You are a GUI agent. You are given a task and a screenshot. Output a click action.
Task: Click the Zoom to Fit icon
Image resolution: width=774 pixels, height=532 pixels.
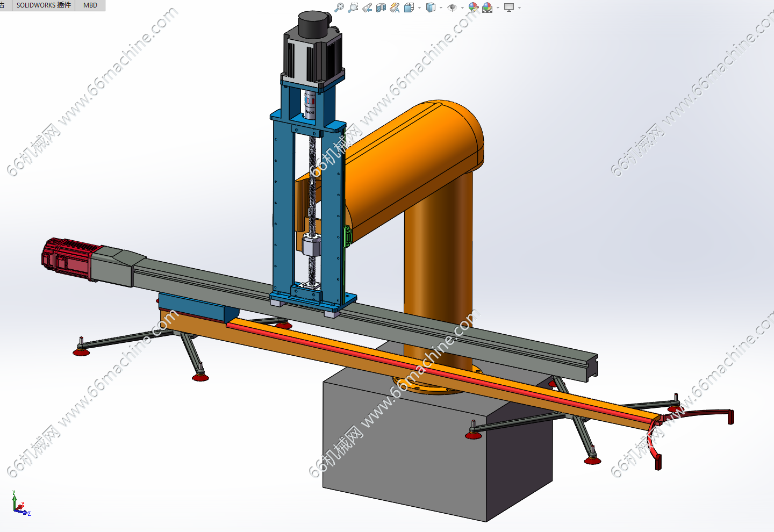(x=339, y=8)
